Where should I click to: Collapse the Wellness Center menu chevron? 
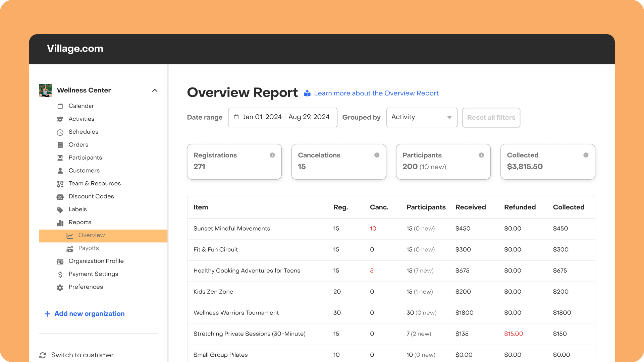tap(155, 90)
